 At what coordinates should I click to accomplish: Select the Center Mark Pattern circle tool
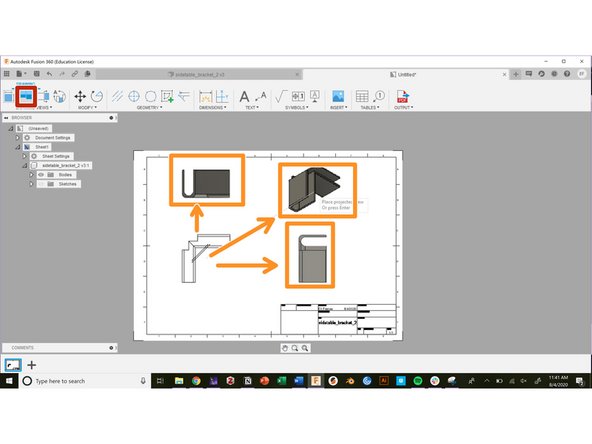pyautogui.click(x=151, y=97)
